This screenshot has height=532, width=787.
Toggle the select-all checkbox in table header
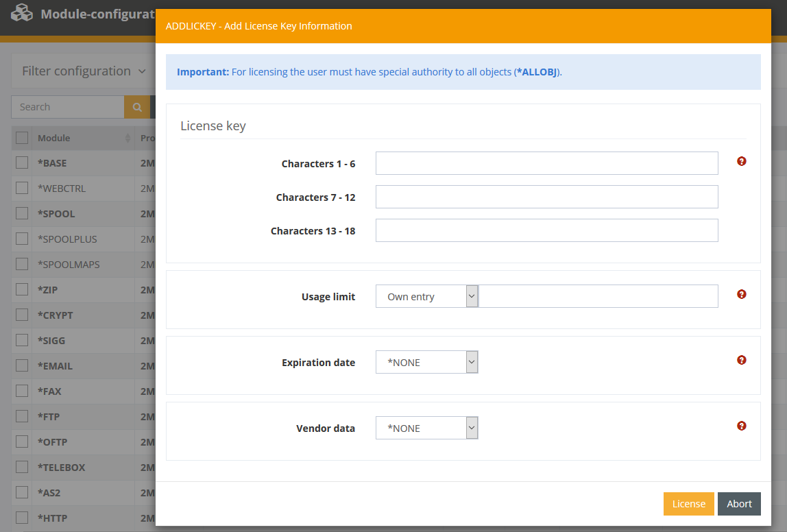click(x=22, y=138)
